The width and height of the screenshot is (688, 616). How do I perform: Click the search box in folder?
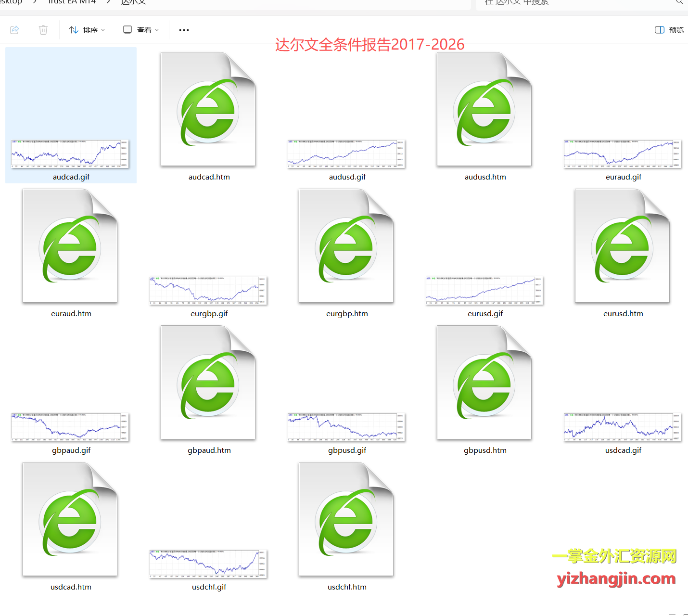pyautogui.click(x=577, y=3)
